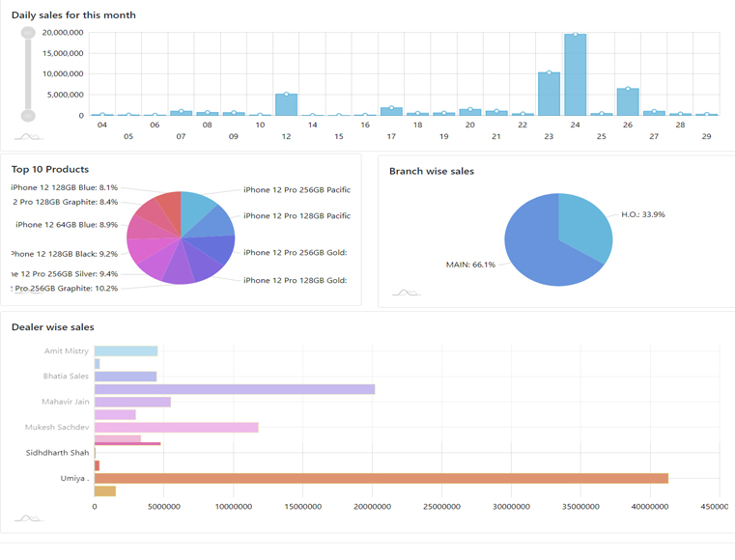735x560 pixels.
Task: Grab the top grip of the vertical zoom scrollbar
Action: pos(28,33)
